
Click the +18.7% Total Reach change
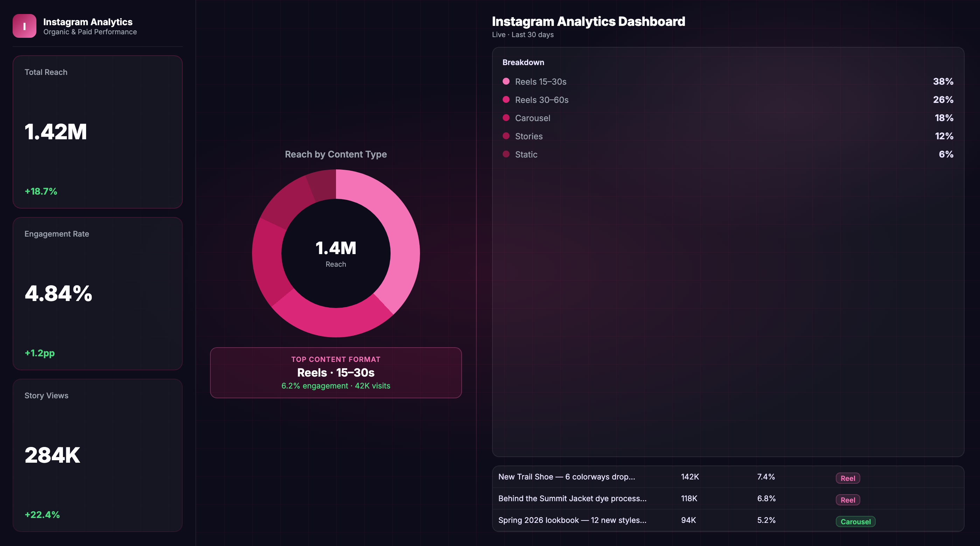(41, 191)
